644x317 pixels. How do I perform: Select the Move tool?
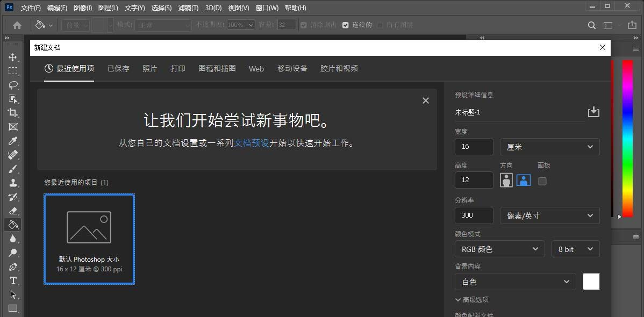(x=13, y=57)
